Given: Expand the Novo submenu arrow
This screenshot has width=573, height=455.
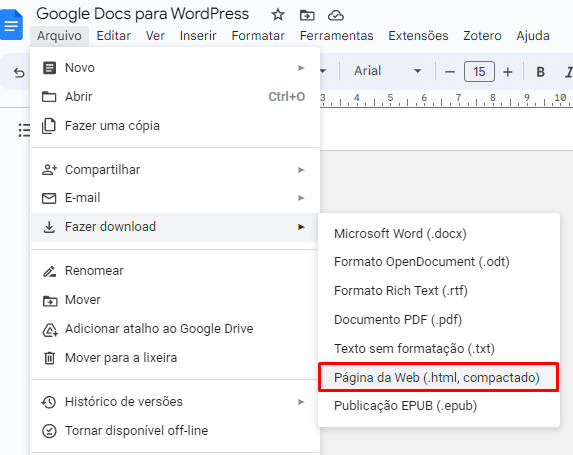Looking at the screenshot, I should point(301,68).
